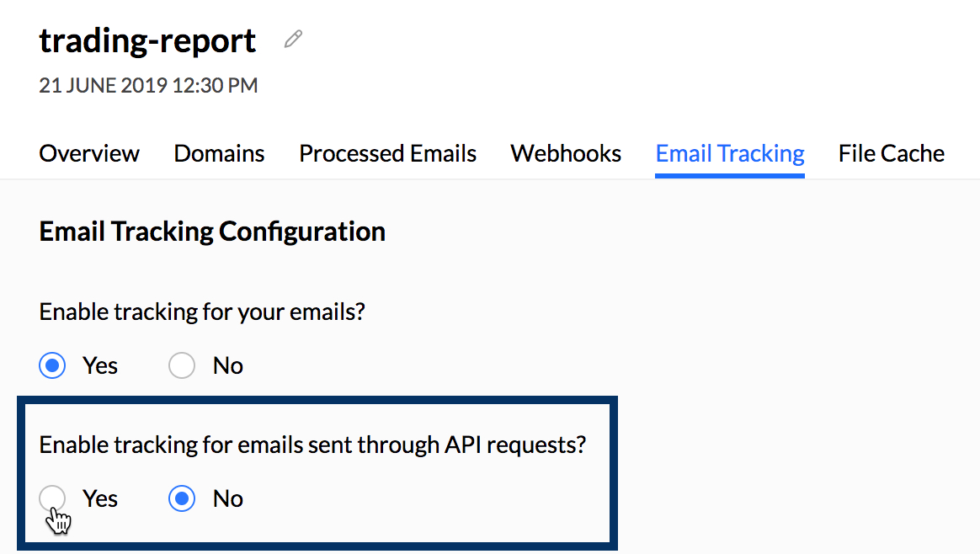Open the Overview tab
The width and height of the screenshot is (980, 554).
89,153
